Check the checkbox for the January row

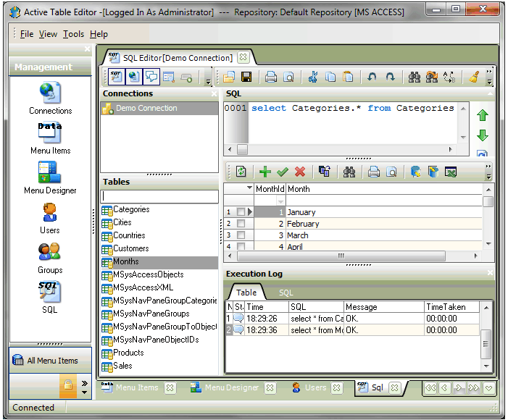pyautogui.click(x=241, y=212)
